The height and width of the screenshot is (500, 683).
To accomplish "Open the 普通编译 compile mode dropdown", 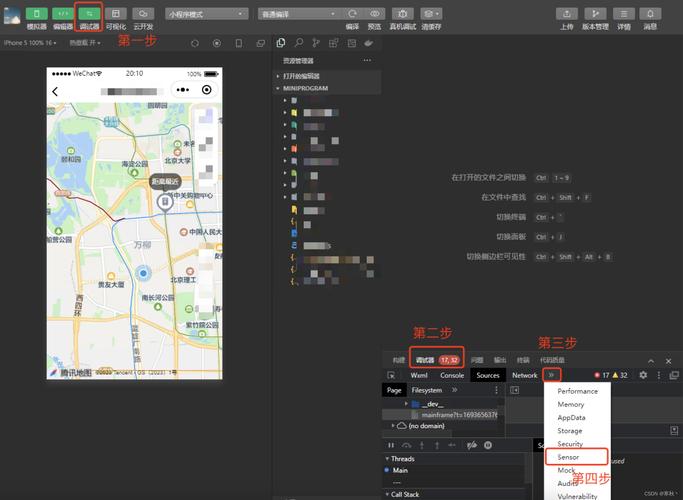I will click(296, 14).
